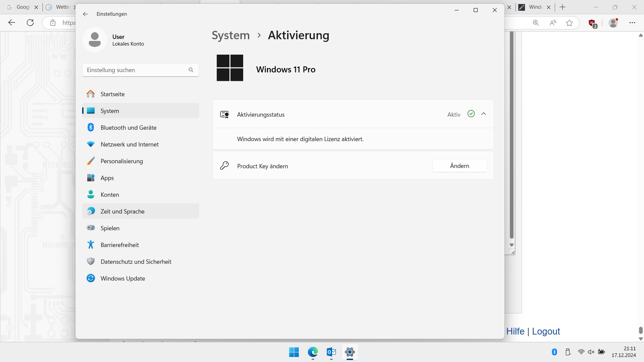Reload the page in the browser

pos(30,23)
